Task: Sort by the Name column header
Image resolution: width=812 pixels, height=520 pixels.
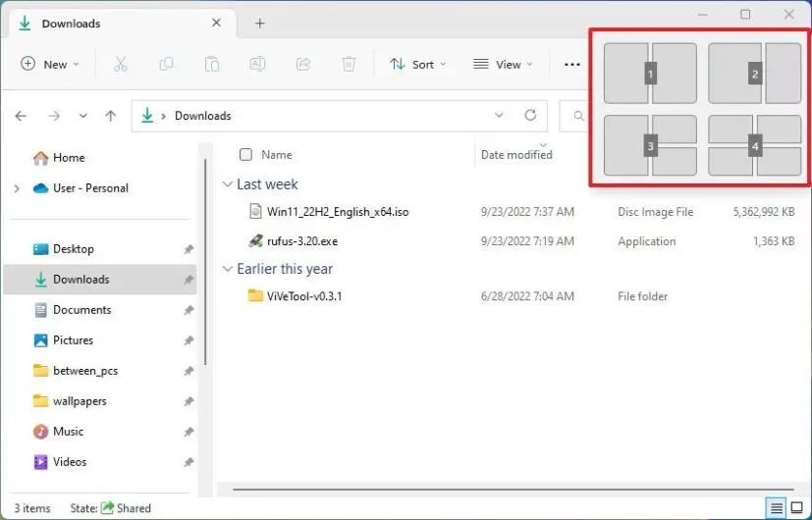Action: (277, 155)
